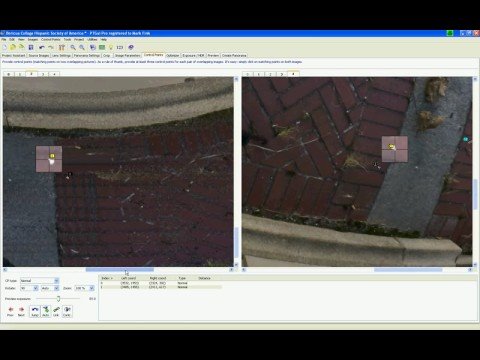
Task: Sort by the Left coord column header
Action: pyautogui.click(x=128, y=278)
